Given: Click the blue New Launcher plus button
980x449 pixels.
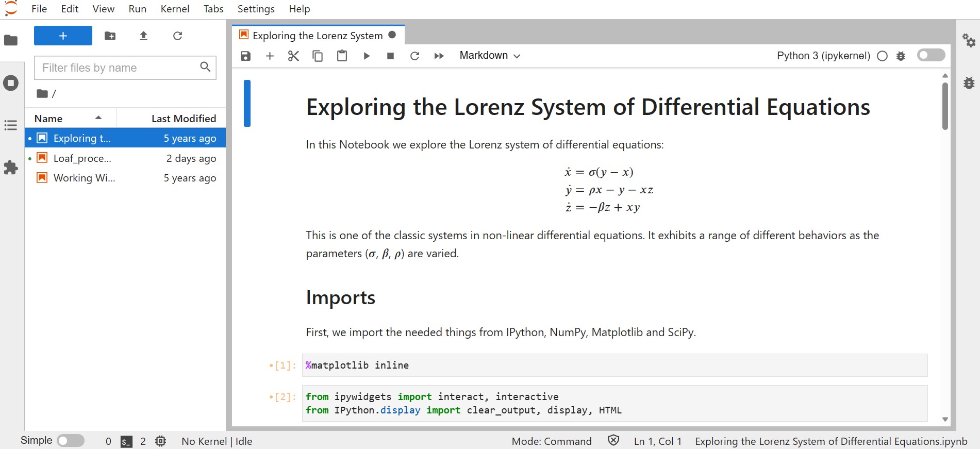Looking at the screenshot, I should tap(63, 36).
